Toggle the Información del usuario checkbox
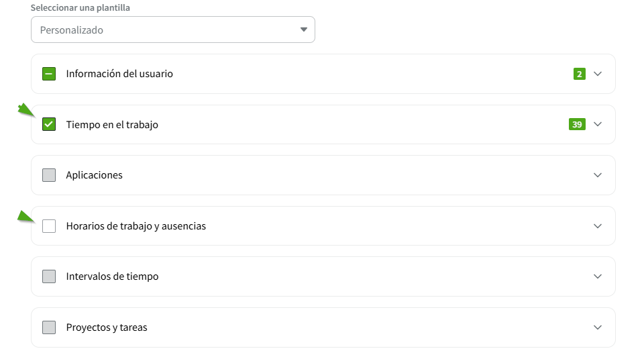Viewport: 644px width, 363px height. pos(49,74)
